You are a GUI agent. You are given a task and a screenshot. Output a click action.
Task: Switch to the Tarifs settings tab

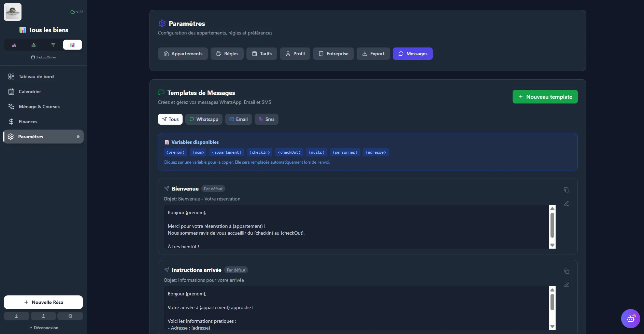pos(262,54)
